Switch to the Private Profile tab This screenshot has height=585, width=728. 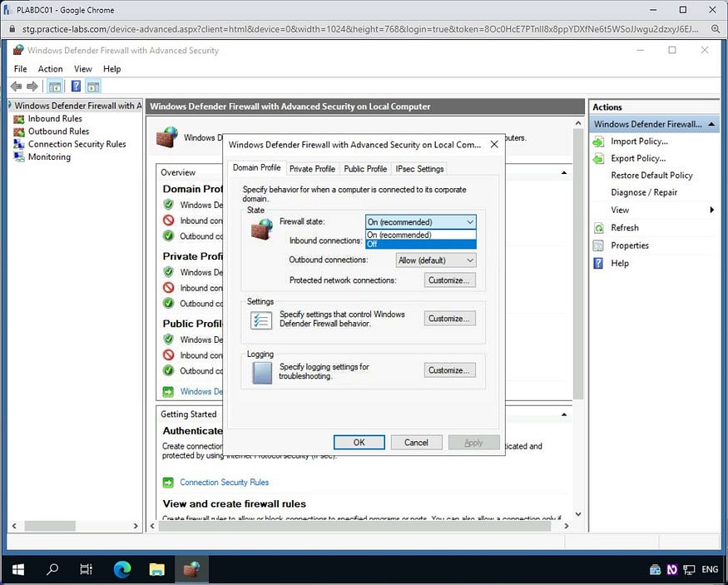tap(313, 169)
